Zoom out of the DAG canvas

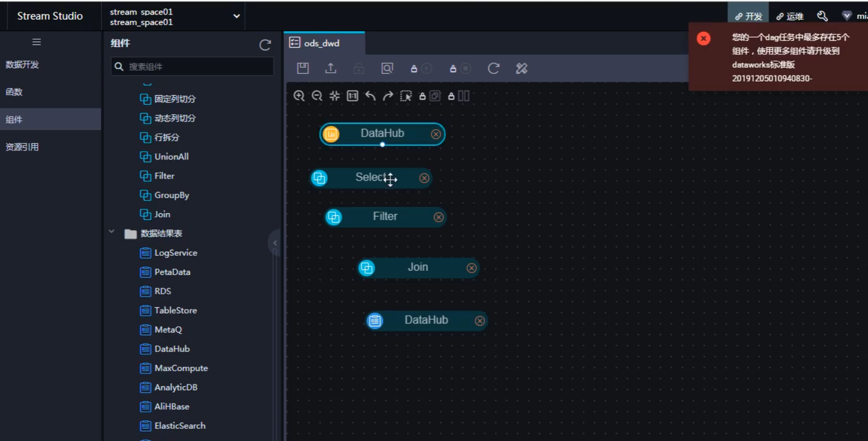pyautogui.click(x=317, y=96)
